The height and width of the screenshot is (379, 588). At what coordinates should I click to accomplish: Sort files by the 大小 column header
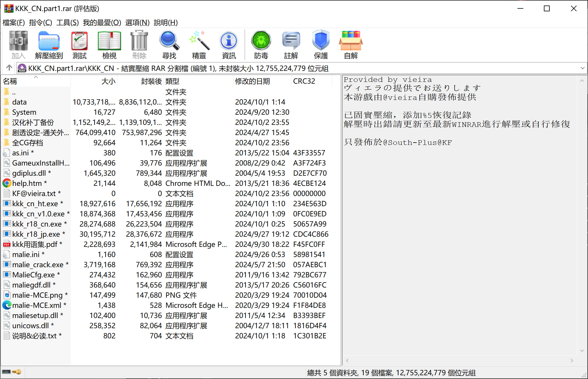pos(108,81)
